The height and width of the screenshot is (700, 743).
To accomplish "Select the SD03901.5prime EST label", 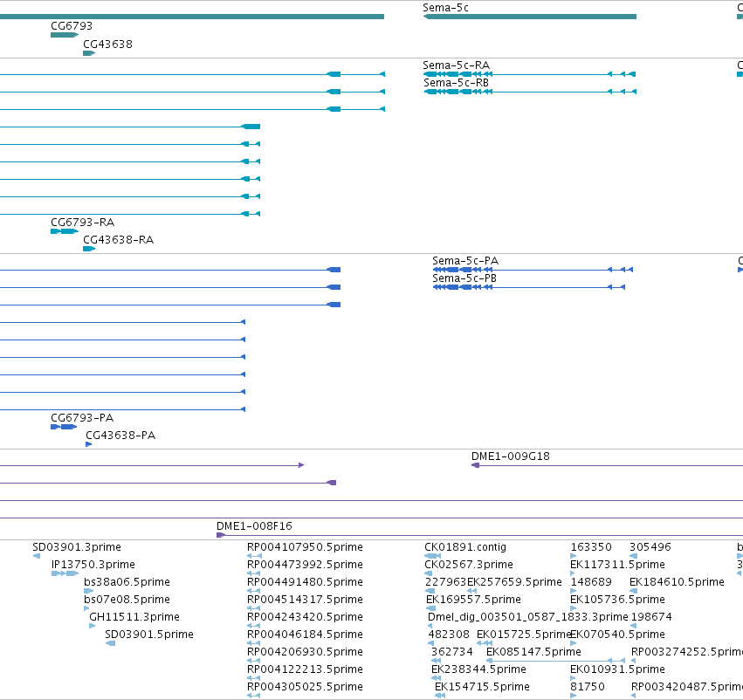I will 148,635.
